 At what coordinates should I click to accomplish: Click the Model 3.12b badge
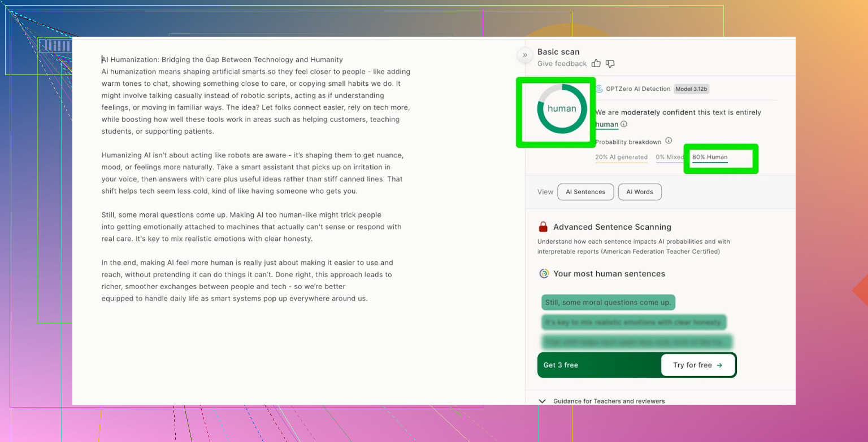pos(692,89)
